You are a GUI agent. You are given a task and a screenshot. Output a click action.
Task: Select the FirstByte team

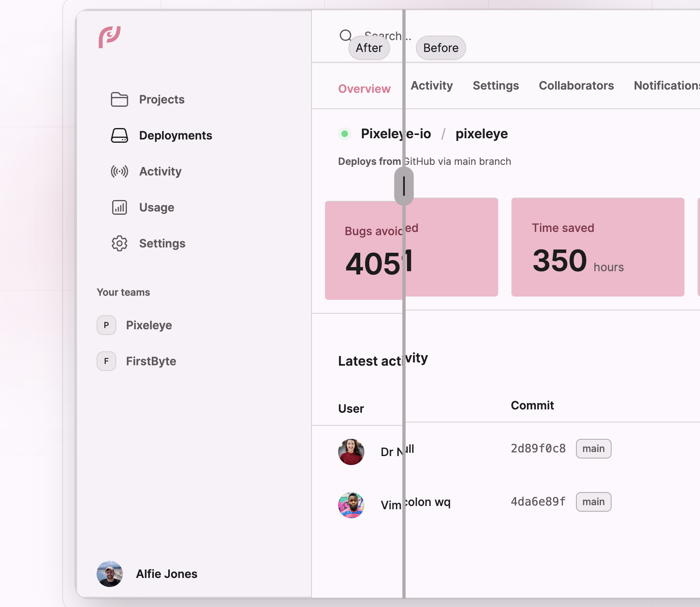pos(151,361)
